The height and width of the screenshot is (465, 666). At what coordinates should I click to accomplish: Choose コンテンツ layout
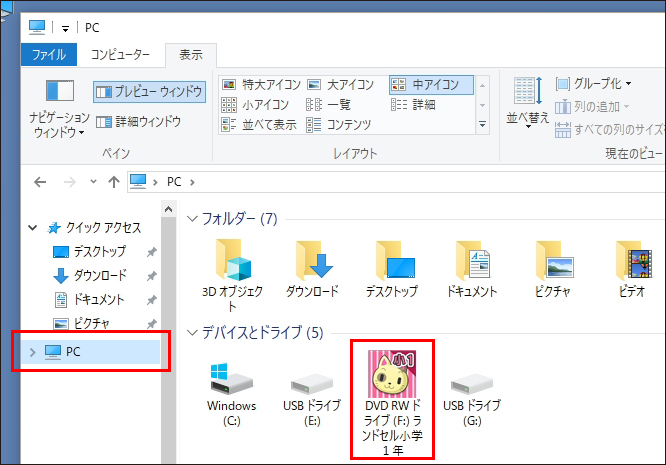click(x=339, y=124)
